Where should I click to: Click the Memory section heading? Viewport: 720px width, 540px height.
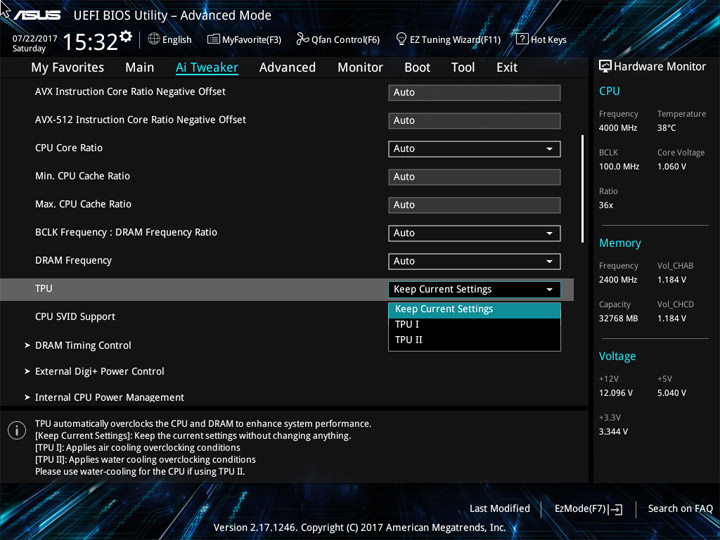620,243
